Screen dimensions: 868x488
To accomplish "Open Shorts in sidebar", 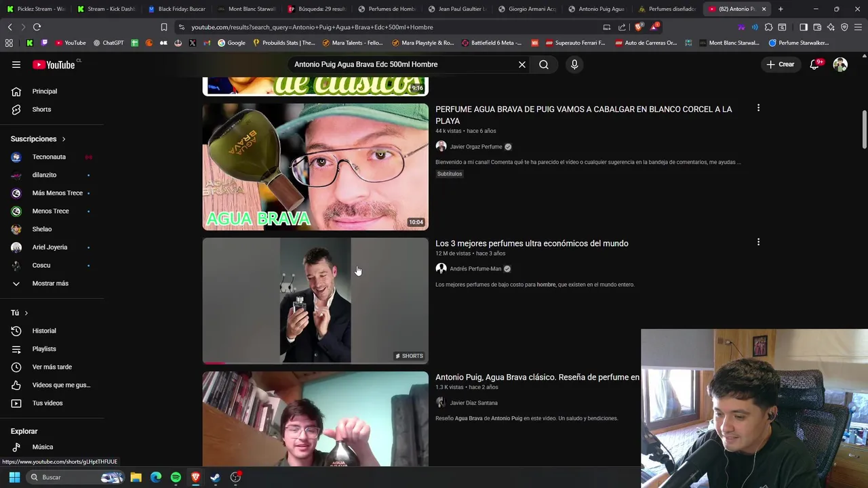I will pos(41,109).
